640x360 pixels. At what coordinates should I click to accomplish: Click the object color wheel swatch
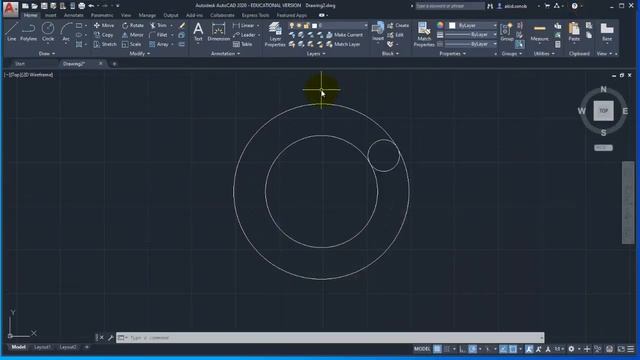coord(440,25)
